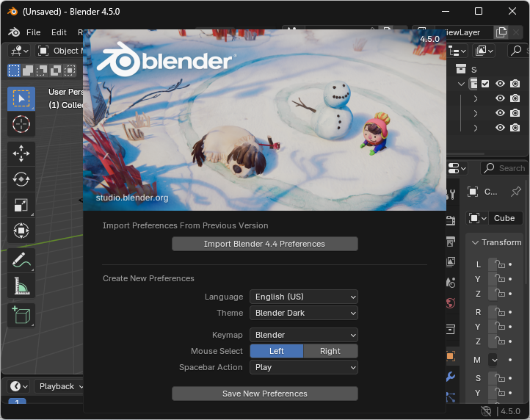
Task: Uncheck the Collection exclude checkbox in outliner
Action: pos(485,84)
